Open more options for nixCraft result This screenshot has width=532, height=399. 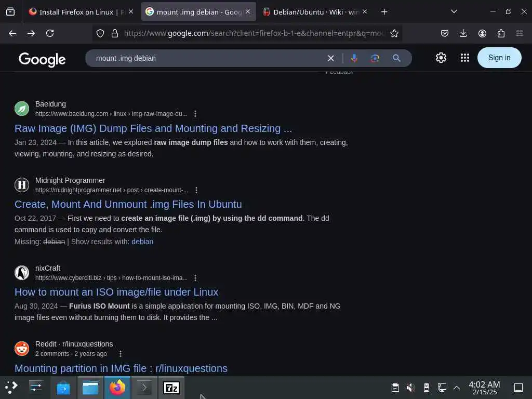click(195, 278)
